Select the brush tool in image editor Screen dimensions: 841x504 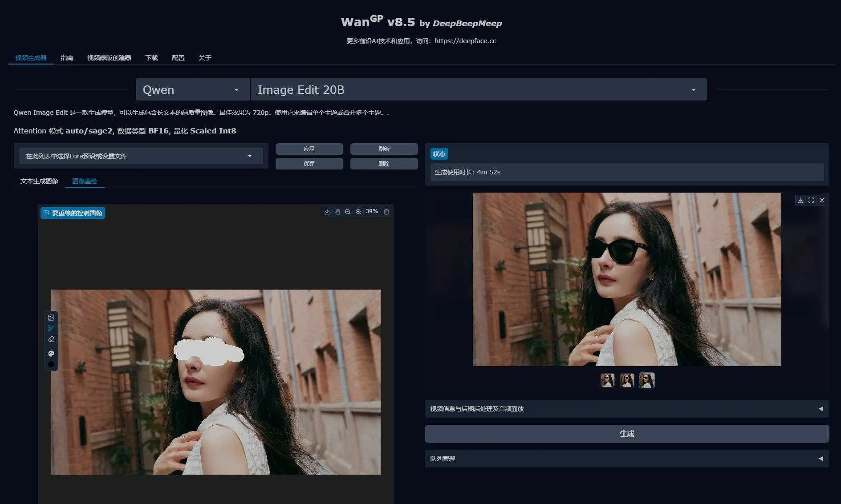51,328
